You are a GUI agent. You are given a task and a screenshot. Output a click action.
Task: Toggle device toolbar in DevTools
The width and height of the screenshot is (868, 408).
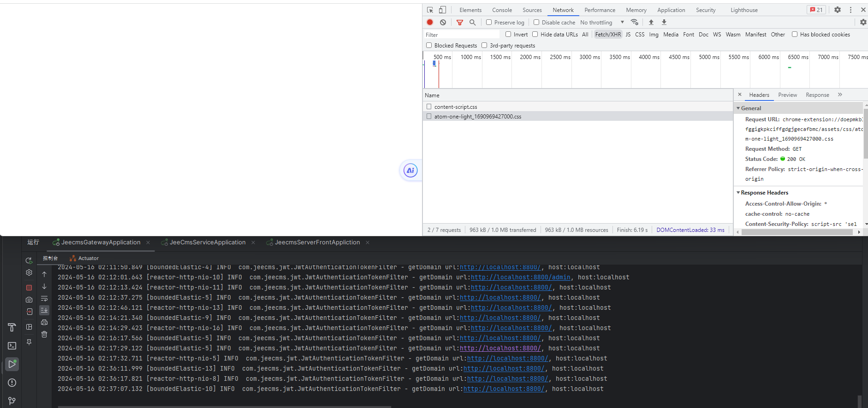442,10
